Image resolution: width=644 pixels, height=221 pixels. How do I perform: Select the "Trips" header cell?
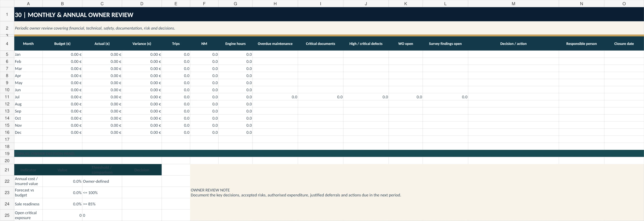pos(176,43)
